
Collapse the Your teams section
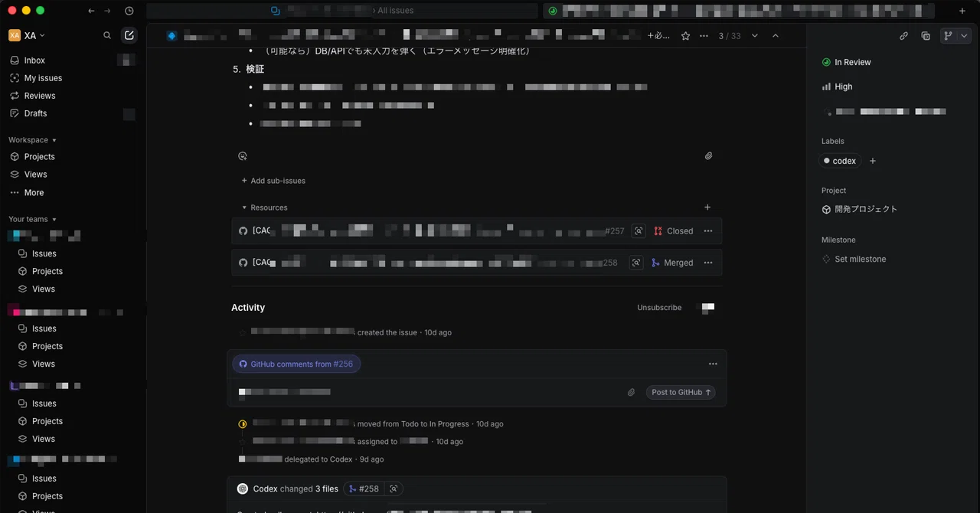33,219
